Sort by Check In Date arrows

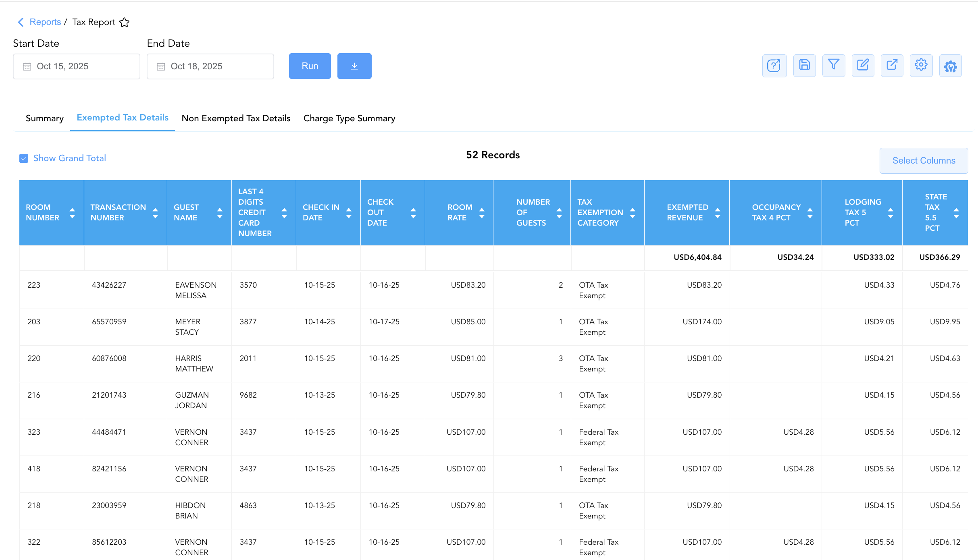349,213
